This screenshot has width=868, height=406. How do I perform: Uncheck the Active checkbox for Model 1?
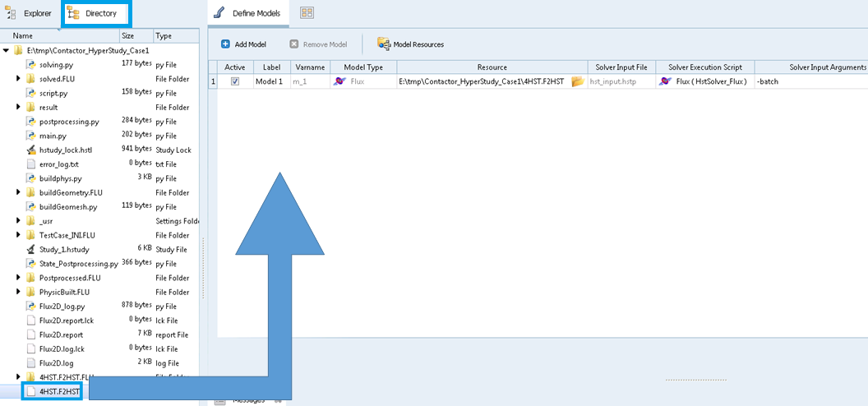click(x=235, y=81)
